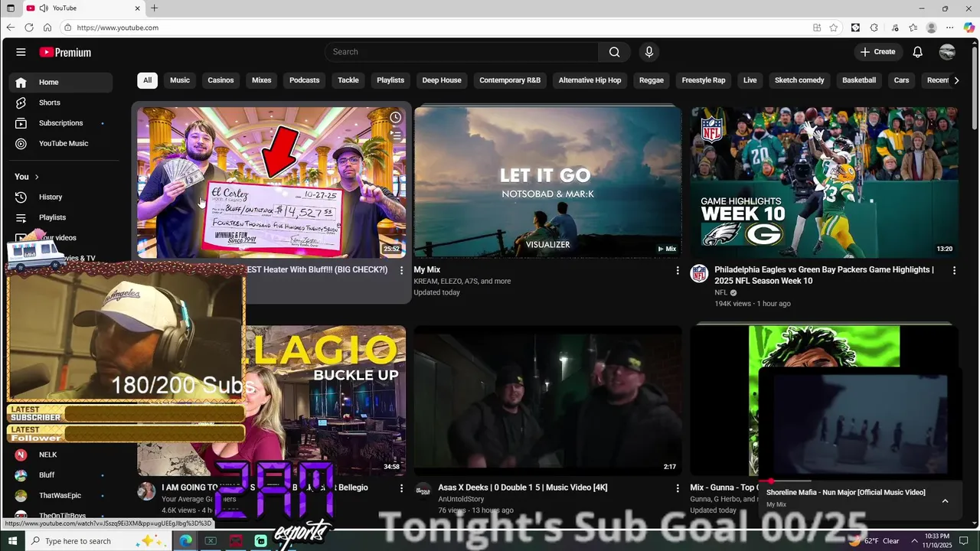980x551 pixels.
Task: Select the Basketball filter chip
Action: [x=859, y=80]
